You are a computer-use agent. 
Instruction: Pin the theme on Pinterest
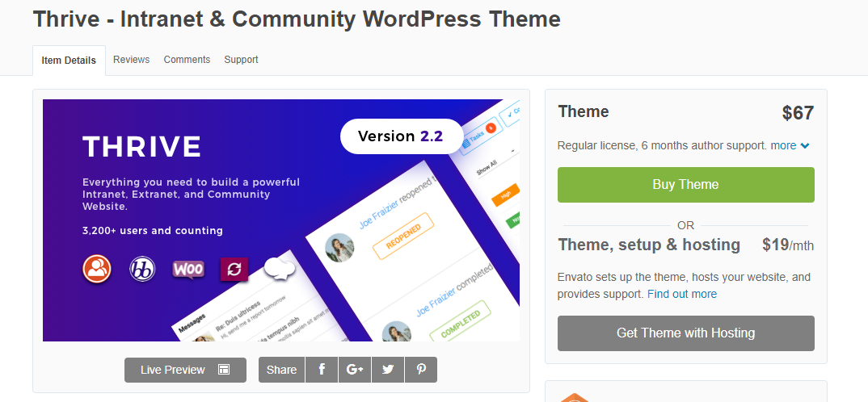coord(421,370)
